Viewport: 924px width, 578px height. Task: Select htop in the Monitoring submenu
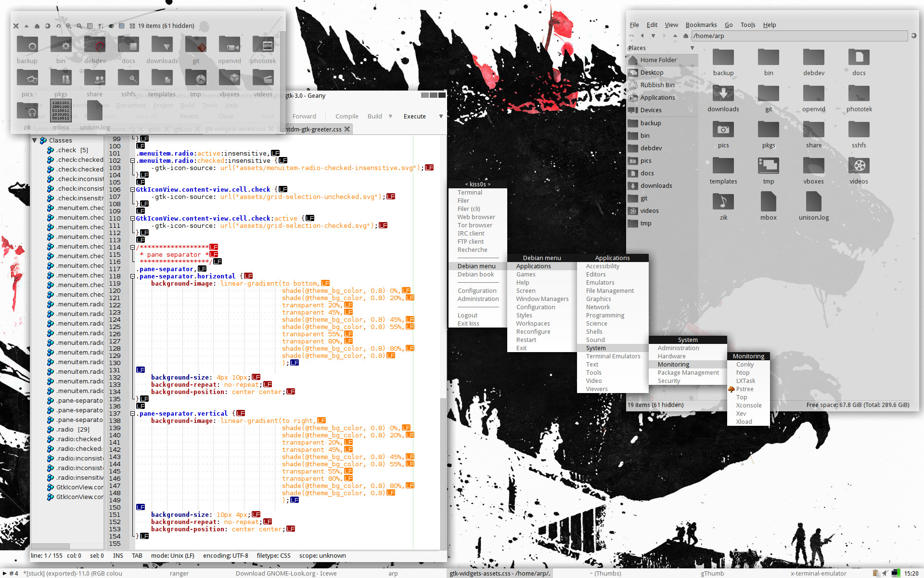748,373
